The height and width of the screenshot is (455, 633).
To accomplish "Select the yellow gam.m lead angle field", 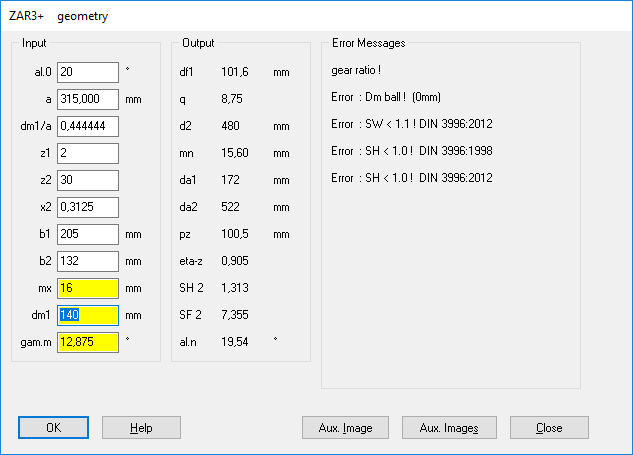I will coord(88,342).
